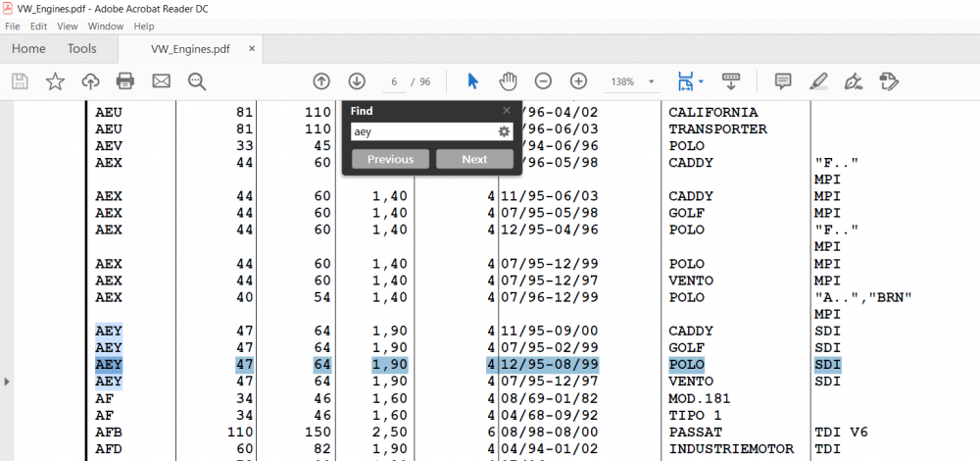Image resolution: width=980 pixels, height=461 pixels.
Task: Add a comment note icon
Action: click(782, 81)
